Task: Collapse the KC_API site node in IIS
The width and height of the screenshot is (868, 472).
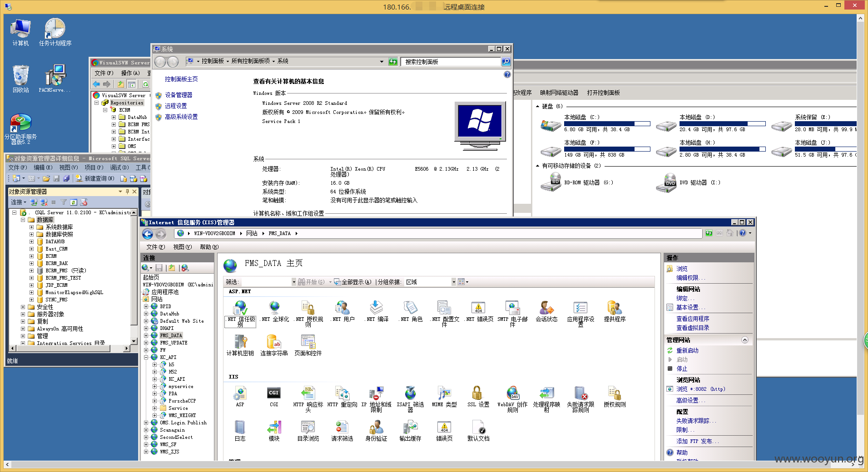Action: pyautogui.click(x=146, y=357)
